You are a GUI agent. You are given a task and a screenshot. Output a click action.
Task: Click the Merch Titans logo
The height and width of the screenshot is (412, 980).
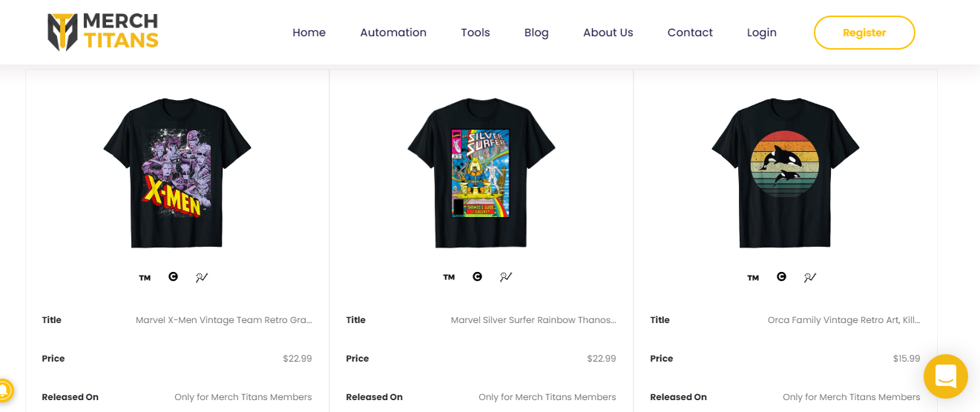coord(102,32)
